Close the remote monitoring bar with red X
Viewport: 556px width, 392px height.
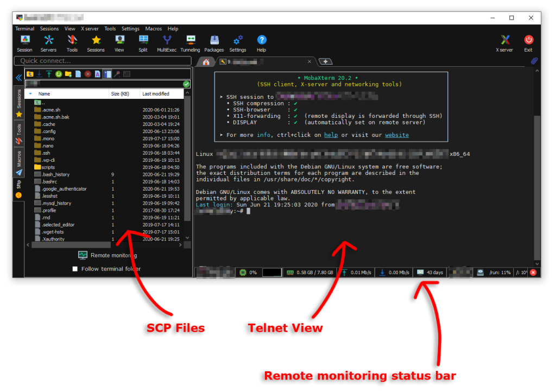pos(533,273)
